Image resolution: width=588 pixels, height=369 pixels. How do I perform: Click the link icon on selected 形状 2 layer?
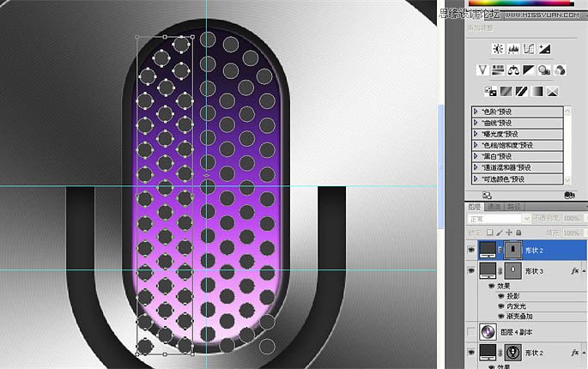tap(500, 250)
